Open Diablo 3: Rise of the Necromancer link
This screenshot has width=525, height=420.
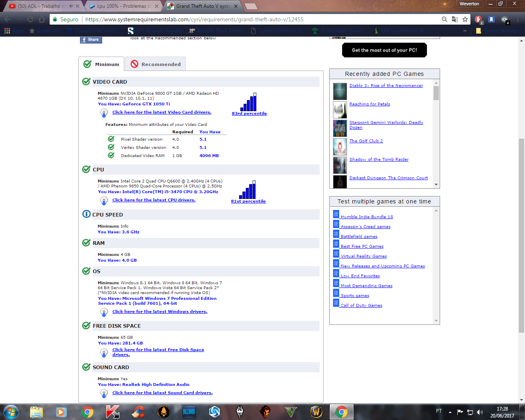coord(386,85)
